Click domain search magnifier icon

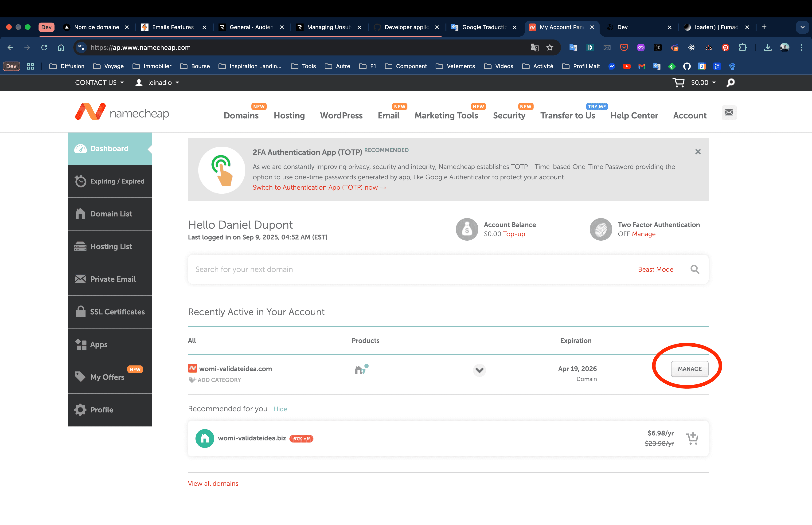695,269
